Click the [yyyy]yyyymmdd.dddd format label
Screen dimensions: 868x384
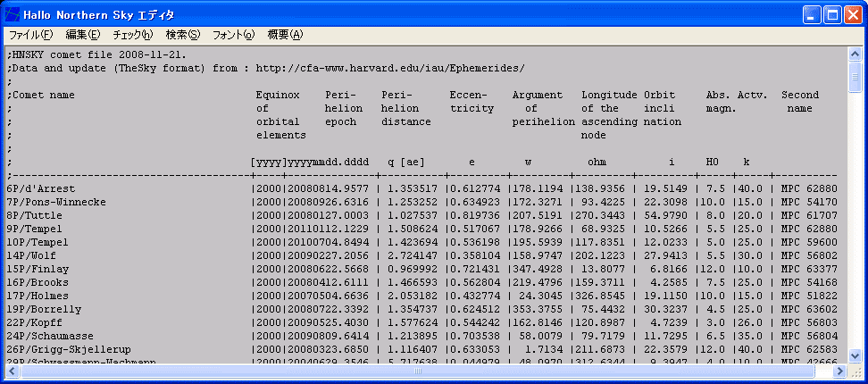click(310, 162)
